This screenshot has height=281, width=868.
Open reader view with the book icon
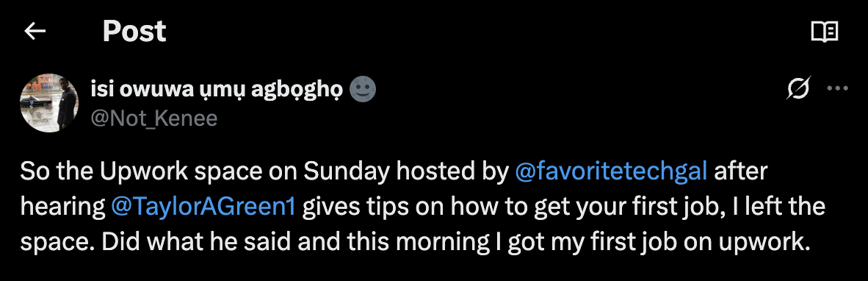pos(824,32)
